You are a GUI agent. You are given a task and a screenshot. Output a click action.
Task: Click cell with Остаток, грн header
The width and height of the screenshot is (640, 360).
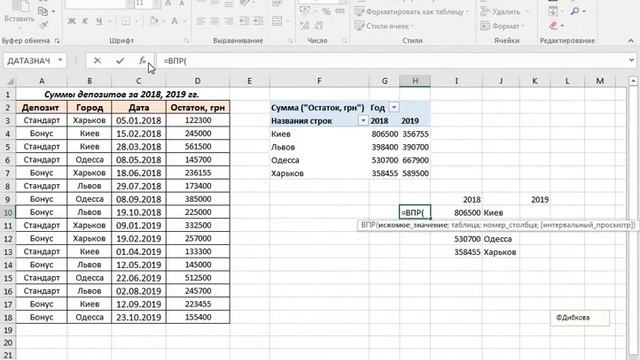[x=198, y=107]
